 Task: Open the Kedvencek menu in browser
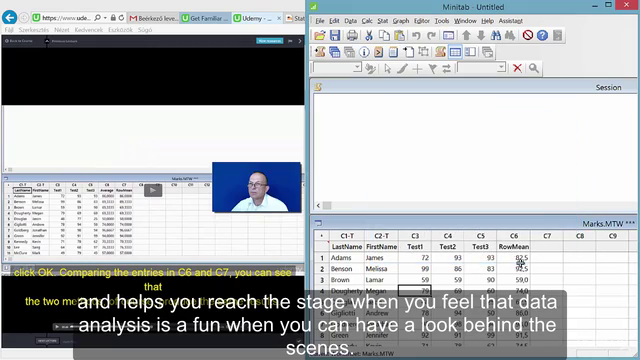tap(89, 30)
